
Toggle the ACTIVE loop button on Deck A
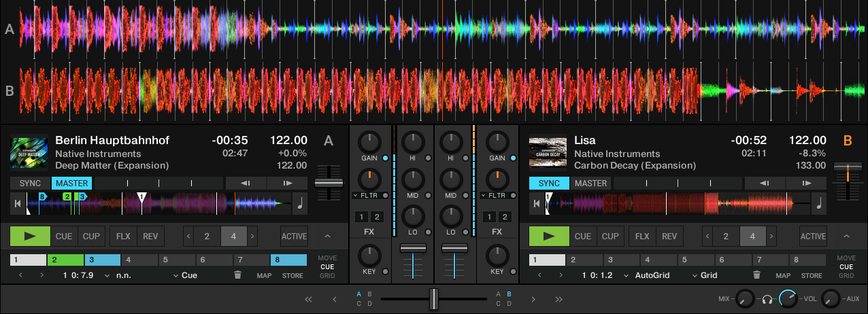pos(294,237)
